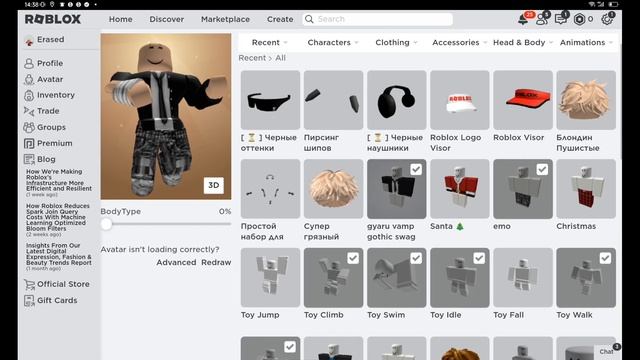Viewport: 640px width, 360px height.
Task: Click the Recent breadcrumb link
Action: (252, 58)
